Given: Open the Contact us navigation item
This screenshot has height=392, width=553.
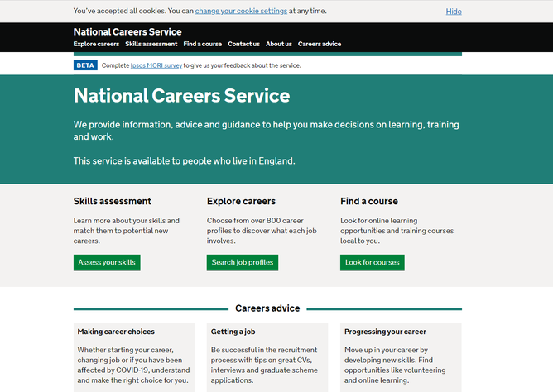Looking at the screenshot, I should click(x=243, y=44).
